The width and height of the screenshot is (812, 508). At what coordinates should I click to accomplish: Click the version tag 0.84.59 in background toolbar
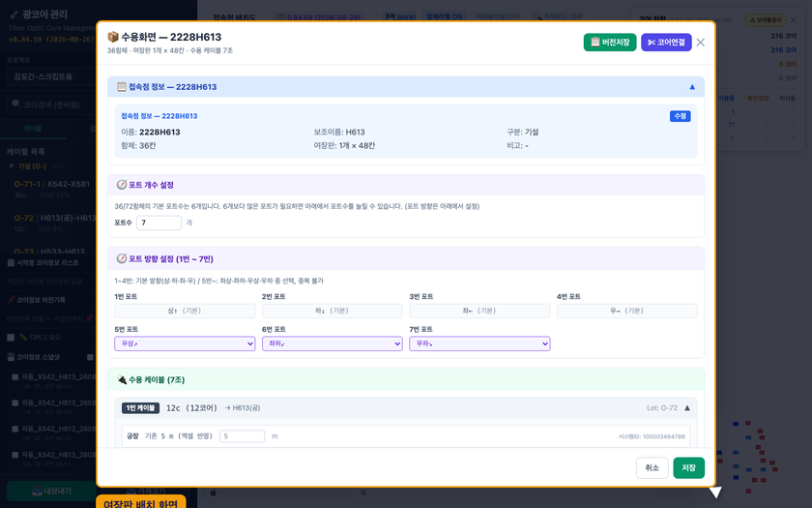pyautogui.click(x=319, y=17)
